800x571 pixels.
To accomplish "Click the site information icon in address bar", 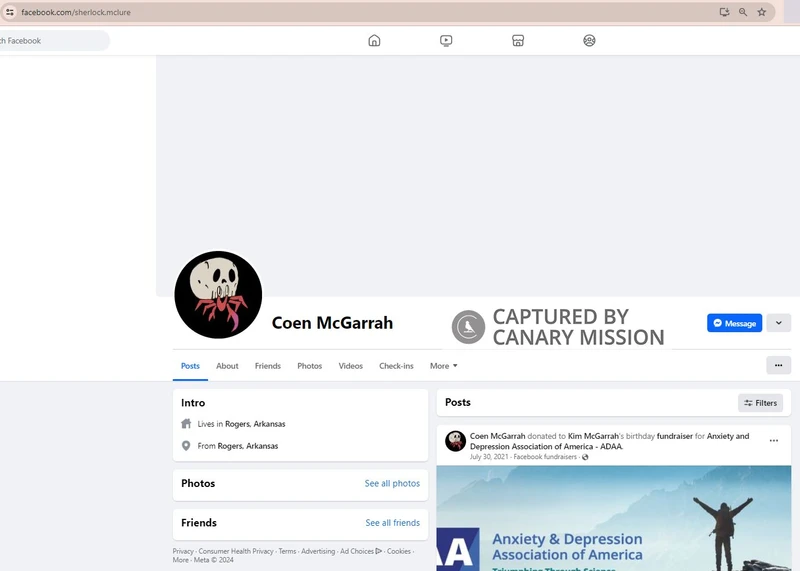I will 10,12.
